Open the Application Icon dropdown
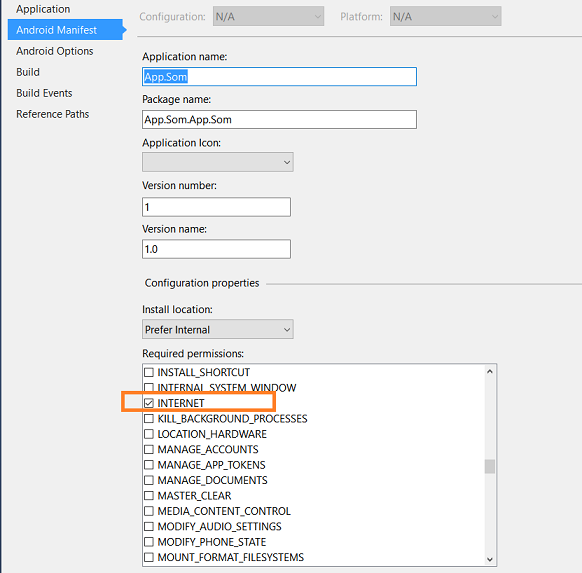This screenshot has height=573, width=582. (x=218, y=162)
